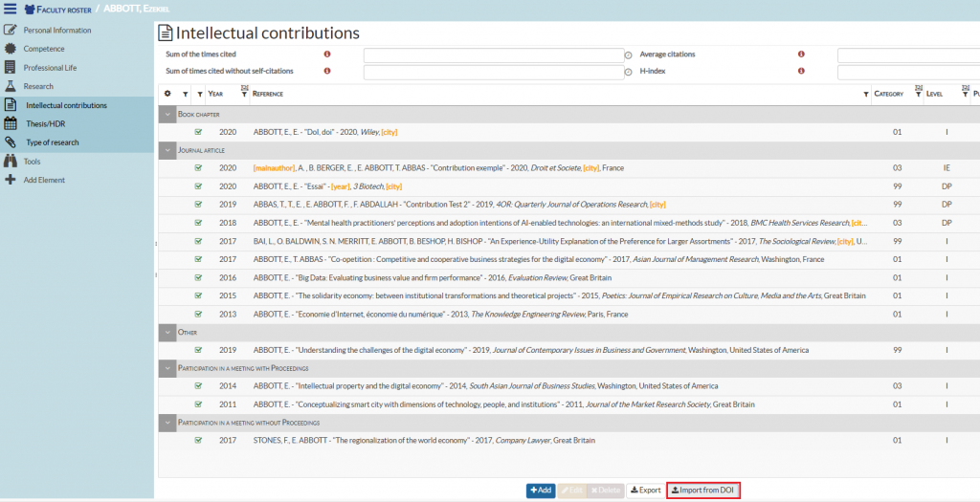
Task: Collapse the Journal article group
Action: [x=167, y=150]
